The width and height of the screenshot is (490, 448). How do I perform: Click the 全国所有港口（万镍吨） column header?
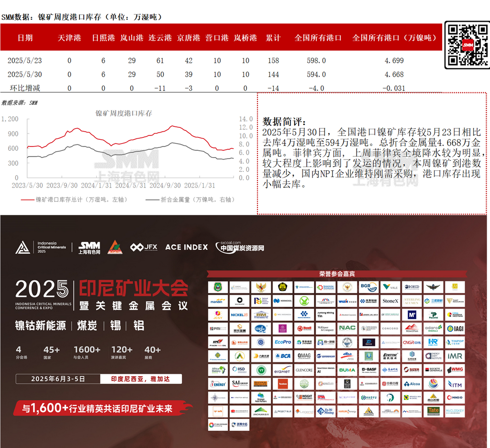[394, 38]
